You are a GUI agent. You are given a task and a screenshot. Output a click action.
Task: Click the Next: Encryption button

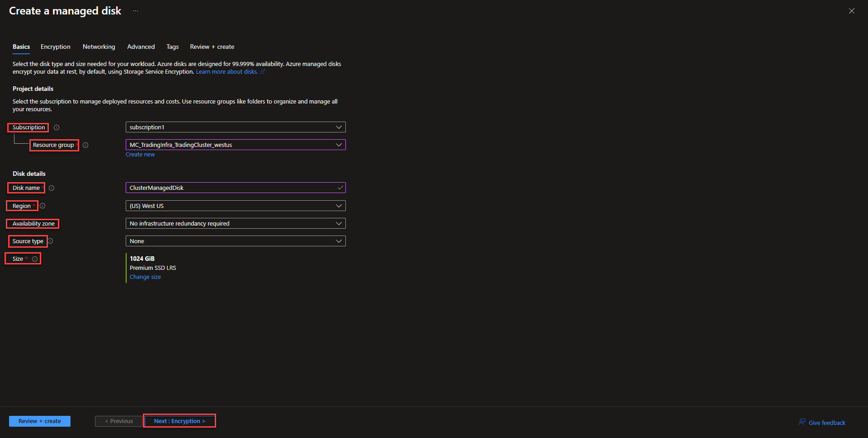(179, 421)
